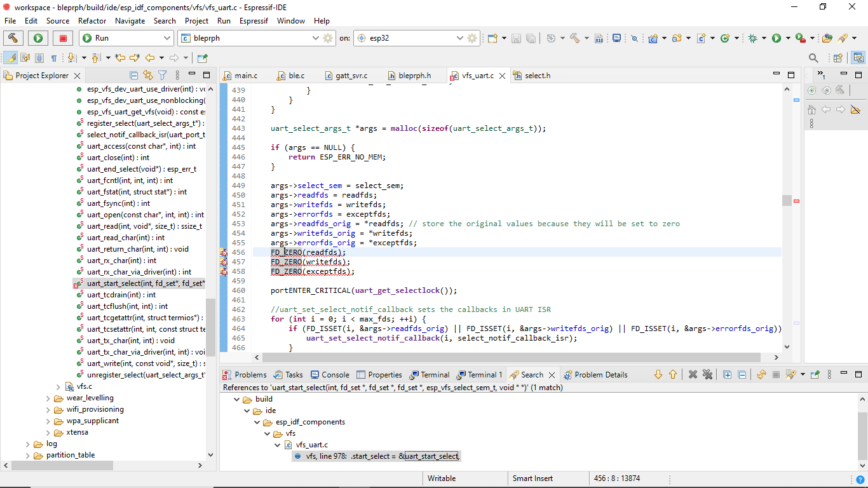Go back with yellow left arrow
868x488 pixels.
coord(150,58)
